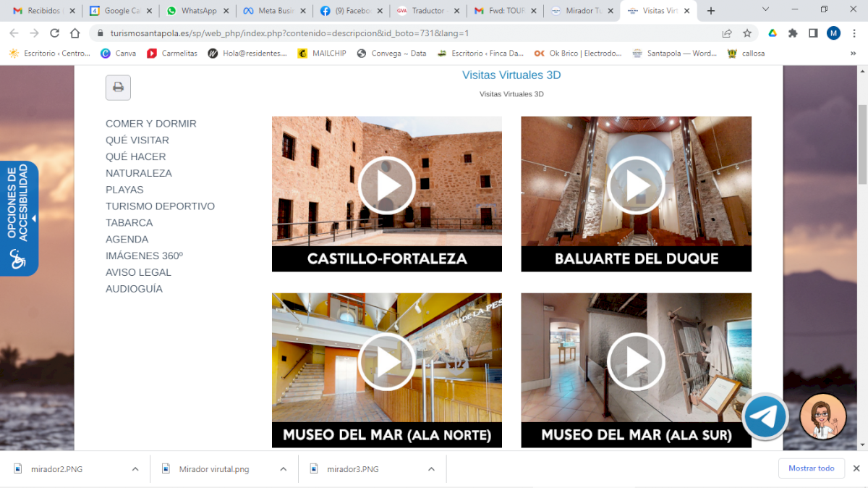Switch to the WhatsApp tab
This screenshot has height=488, width=868.
[197, 11]
